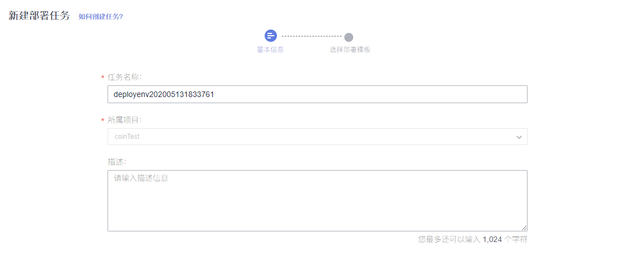This screenshot has width=644, height=266.
Task: Expand the 所属项目 dropdown chevron arrow
Action: (519, 137)
